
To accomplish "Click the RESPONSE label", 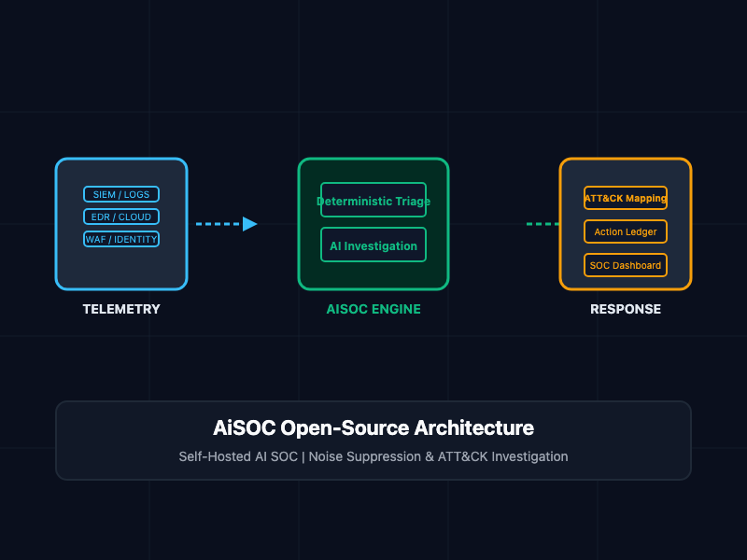I will click(x=626, y=309).
